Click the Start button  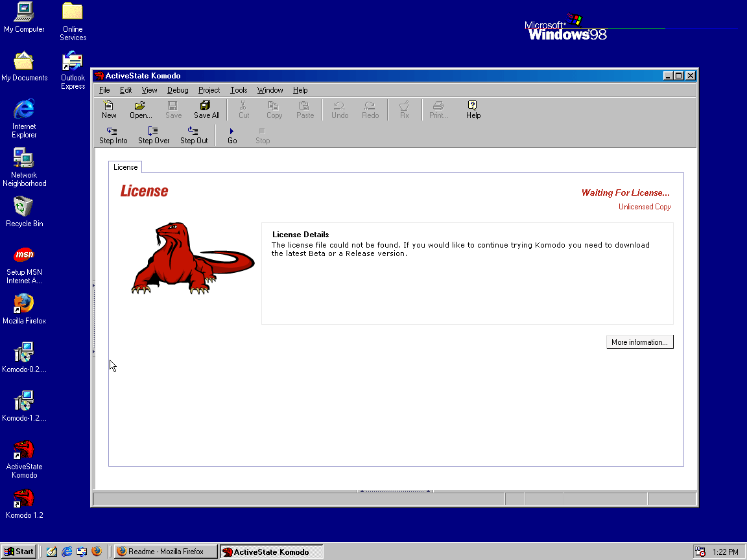click(19, 552)
